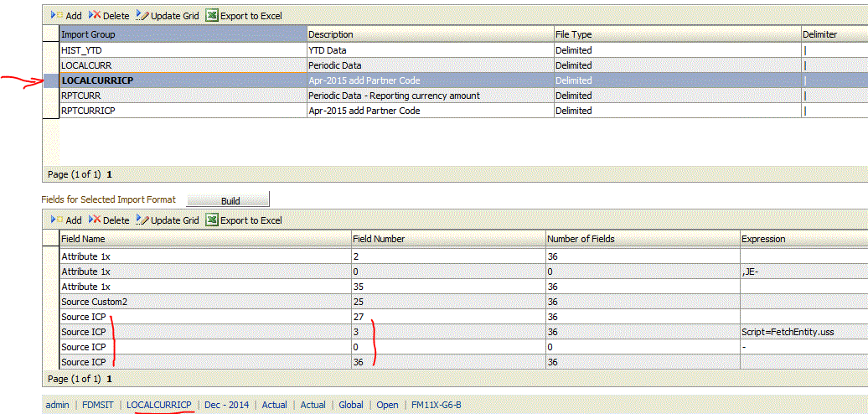868x414 pixels.
Task: Click the Open link in status bar
Action: (x=387, y=405)
